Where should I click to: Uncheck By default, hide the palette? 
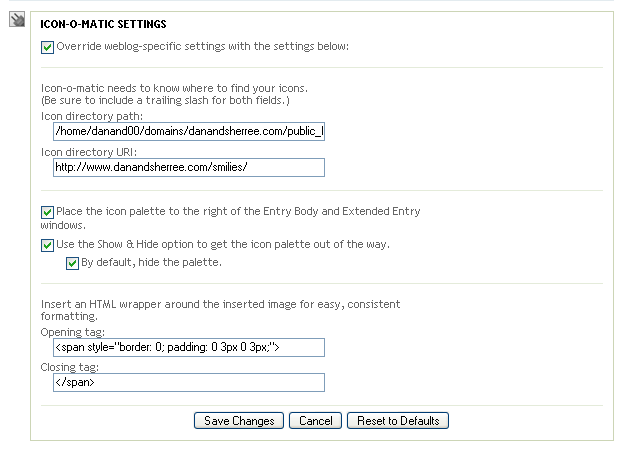pyautogui.click(x=72, y=263)
